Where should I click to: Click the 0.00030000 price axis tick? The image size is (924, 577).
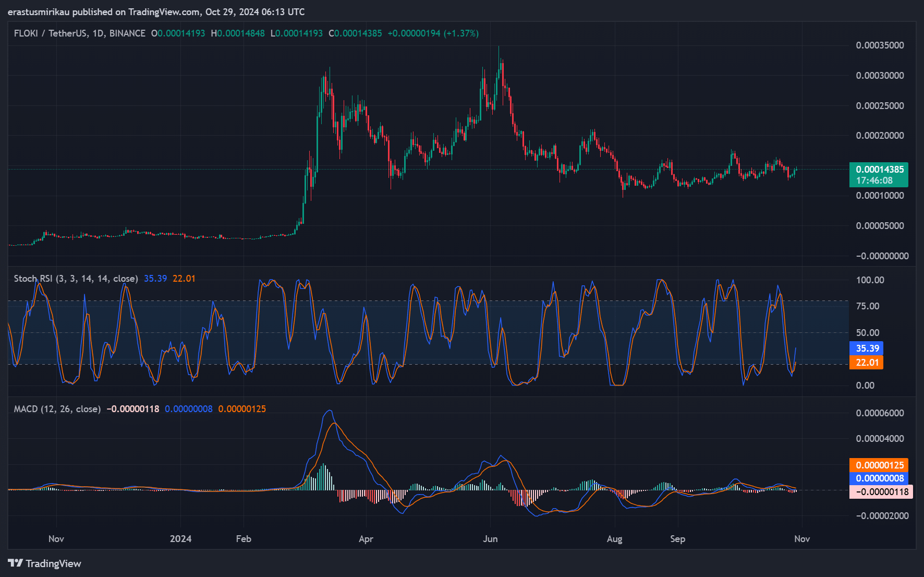pos(880,76)
